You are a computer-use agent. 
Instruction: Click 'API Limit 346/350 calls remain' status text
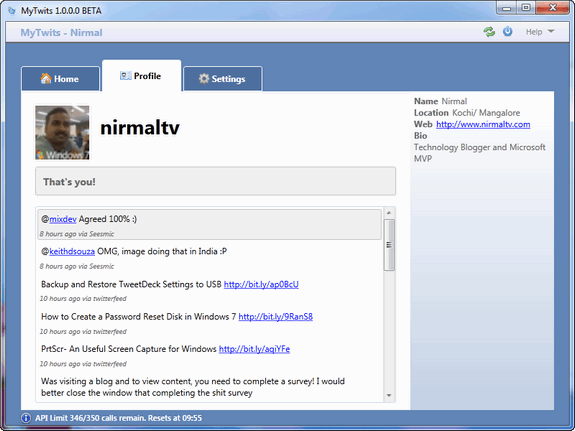[118, 418]
